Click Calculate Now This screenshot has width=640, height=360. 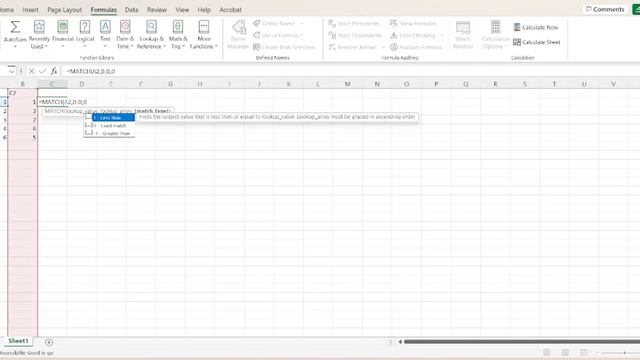pyautogui.click(x=536, y=27)
